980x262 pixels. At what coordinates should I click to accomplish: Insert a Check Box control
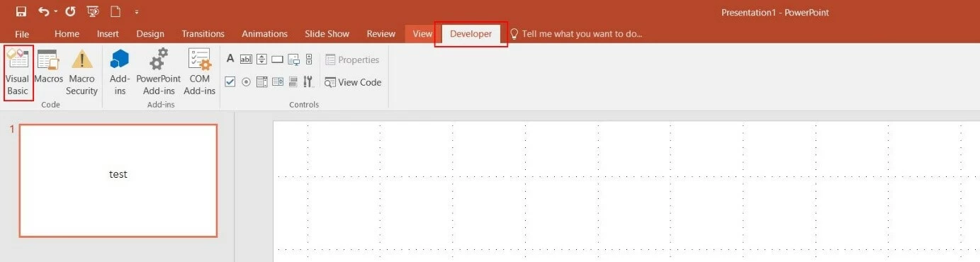230,82
